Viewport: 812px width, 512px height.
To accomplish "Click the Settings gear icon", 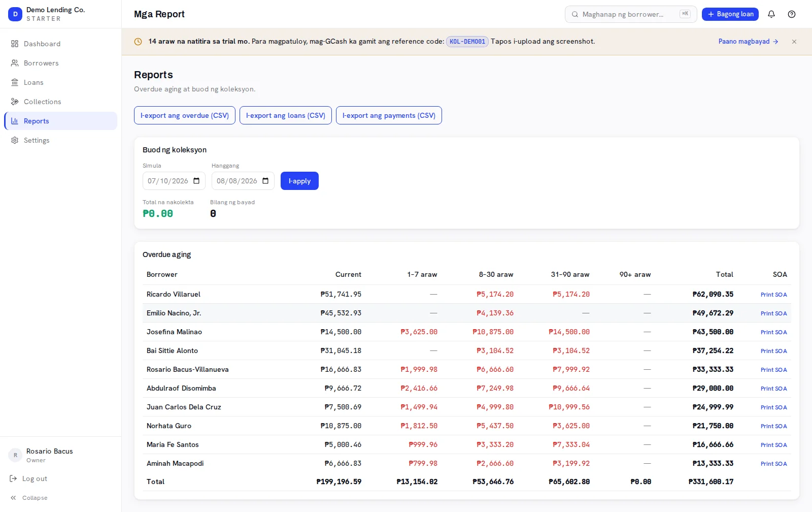I will [x=15, y=140].
